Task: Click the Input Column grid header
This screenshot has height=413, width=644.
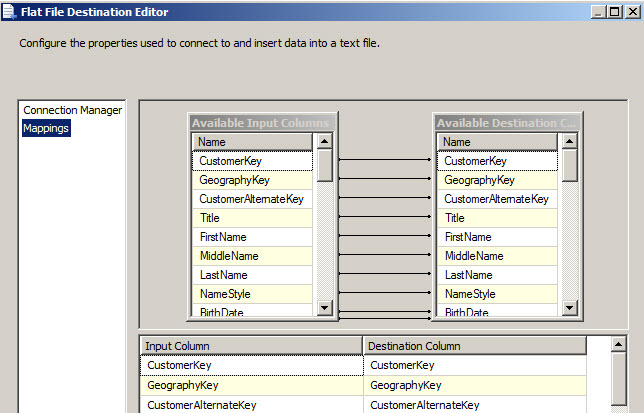Action: [x=250, y=346]
